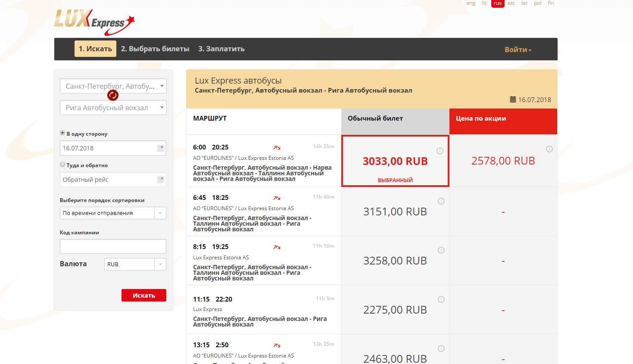
Task: Select the 3033,00 RUB regular ticket
Action: (x=395, y=161)
